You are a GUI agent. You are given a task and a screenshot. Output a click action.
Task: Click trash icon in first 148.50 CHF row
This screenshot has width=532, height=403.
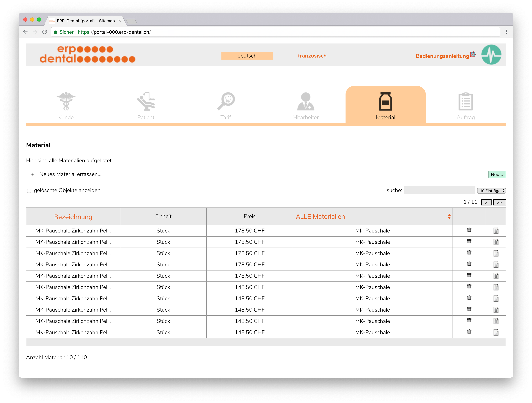coord(469,286)
